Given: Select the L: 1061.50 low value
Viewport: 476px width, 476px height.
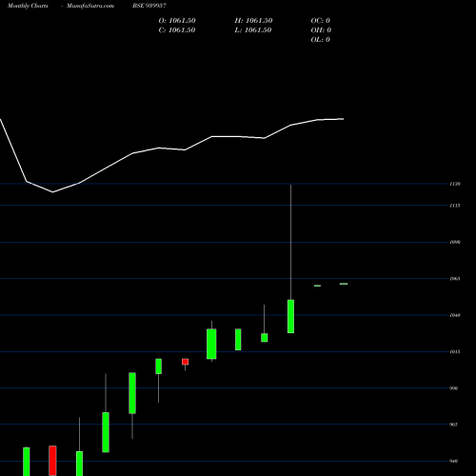Looking at the screenshot, I should tap(253, 30).
